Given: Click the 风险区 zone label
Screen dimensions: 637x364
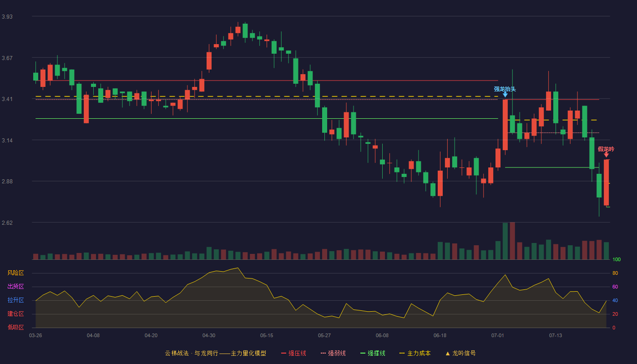Looking at the screenshot, I should point(15,273).
